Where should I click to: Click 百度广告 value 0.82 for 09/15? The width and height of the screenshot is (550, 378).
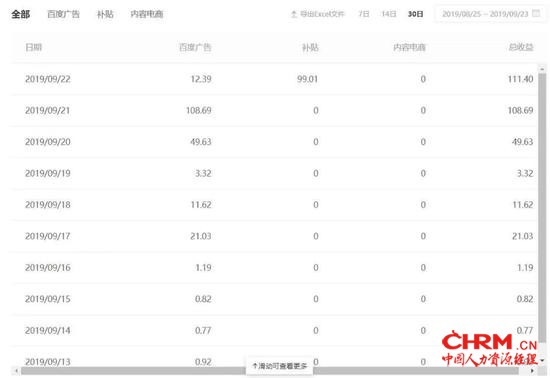(203, 299)
